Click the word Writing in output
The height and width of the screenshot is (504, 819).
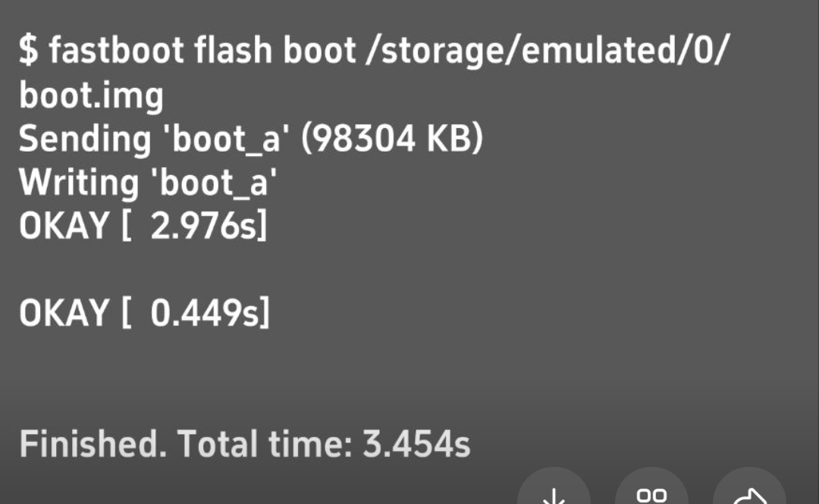79,183
